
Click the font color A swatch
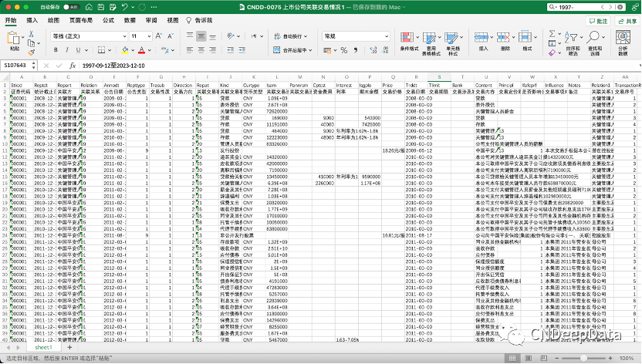pos(141,50)
